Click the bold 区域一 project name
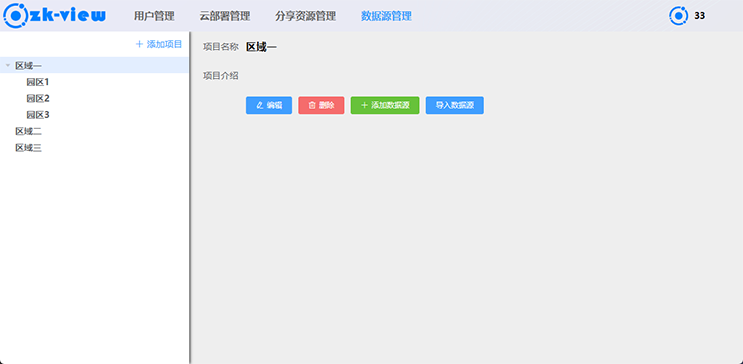 (x=261, y=46)
